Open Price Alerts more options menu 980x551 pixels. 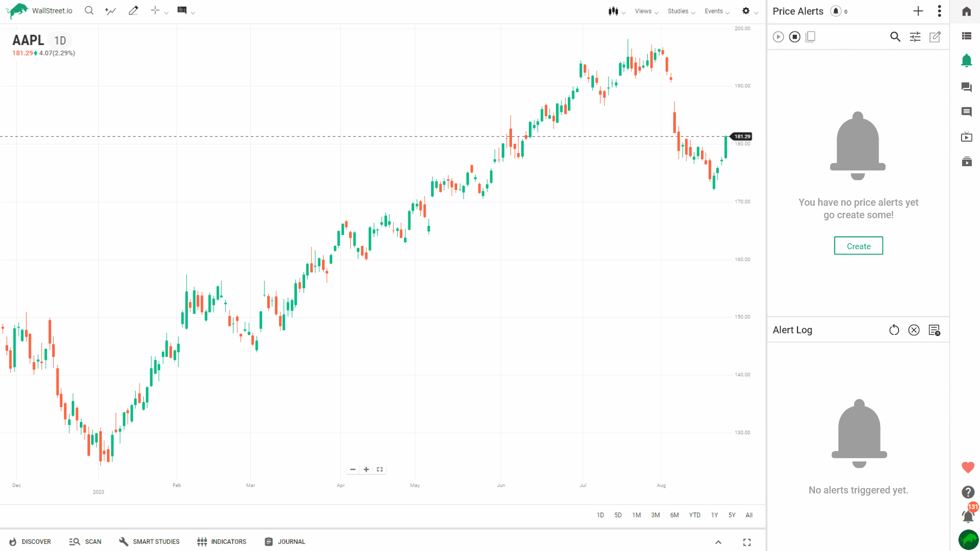click(x=939, y=11)
